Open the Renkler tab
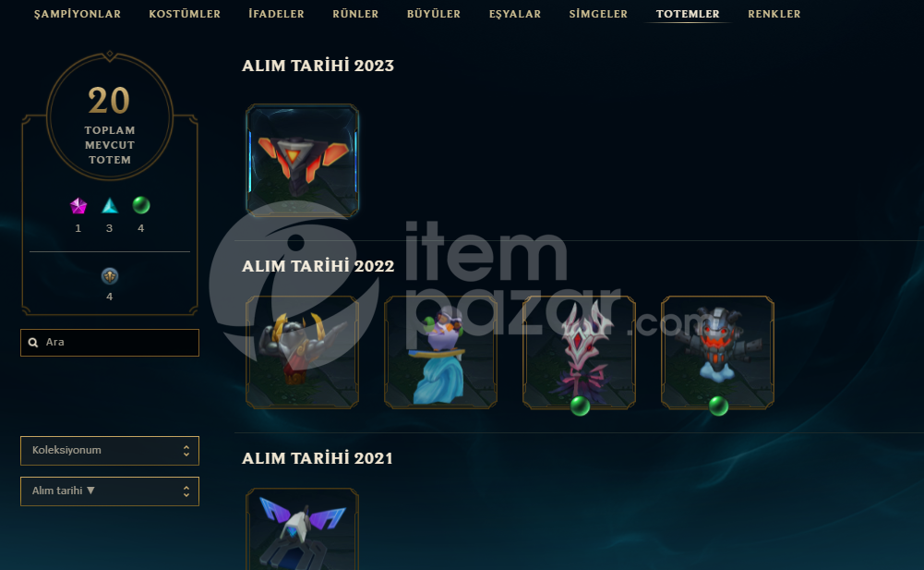Screen dimensions: 924x570 pos(774,14)
